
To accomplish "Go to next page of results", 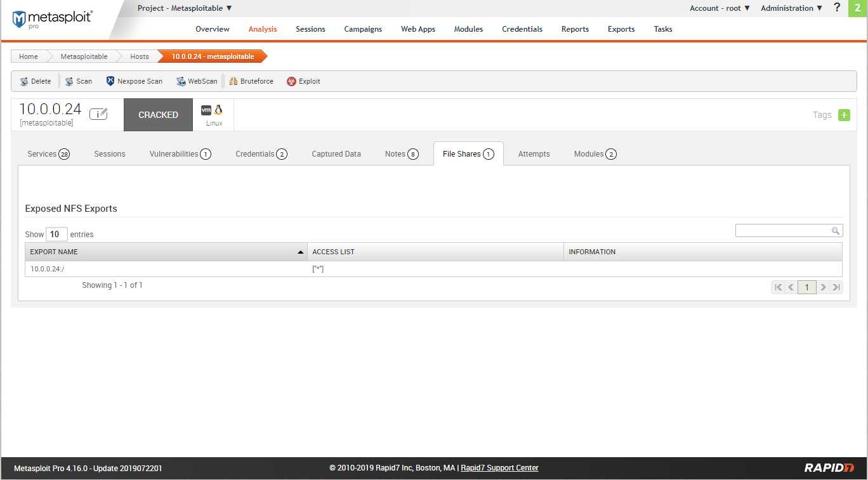I will 823,287.
